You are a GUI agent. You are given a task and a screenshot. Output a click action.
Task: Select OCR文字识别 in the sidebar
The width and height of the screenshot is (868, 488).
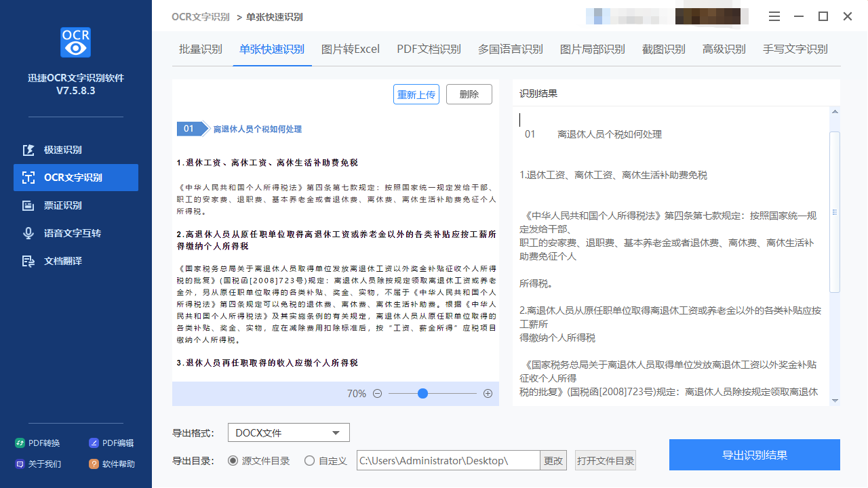pyautogui.click(x=76, y=178)
